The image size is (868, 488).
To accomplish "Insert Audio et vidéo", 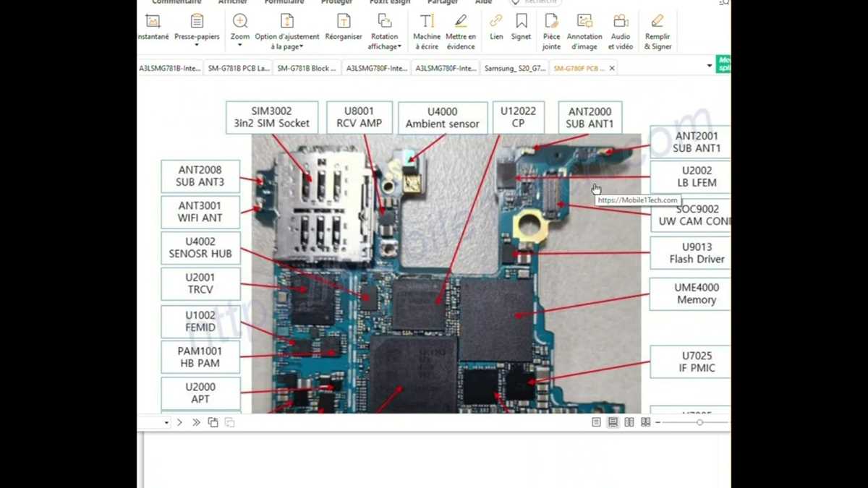I will pyautogui.click(x=621, y=32).
